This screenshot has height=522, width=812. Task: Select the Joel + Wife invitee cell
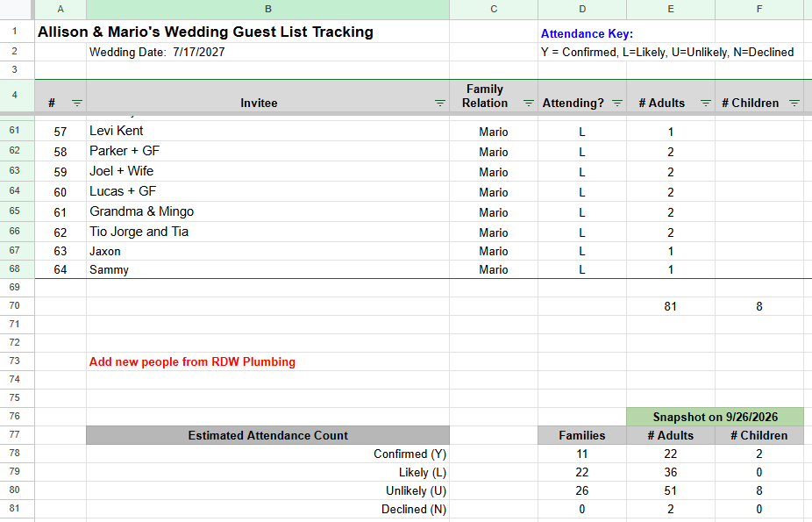[x=267, y=171]
